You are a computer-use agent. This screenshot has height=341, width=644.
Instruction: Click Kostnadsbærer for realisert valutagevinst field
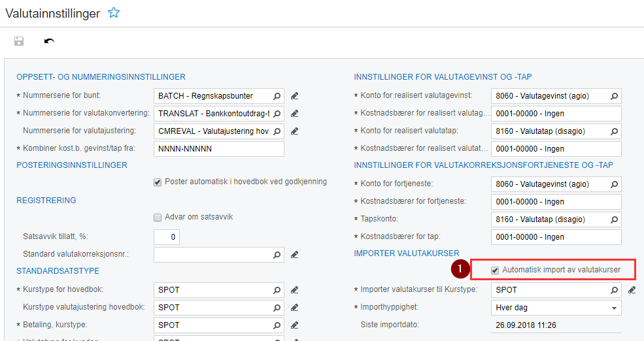(x=556, y=114)
